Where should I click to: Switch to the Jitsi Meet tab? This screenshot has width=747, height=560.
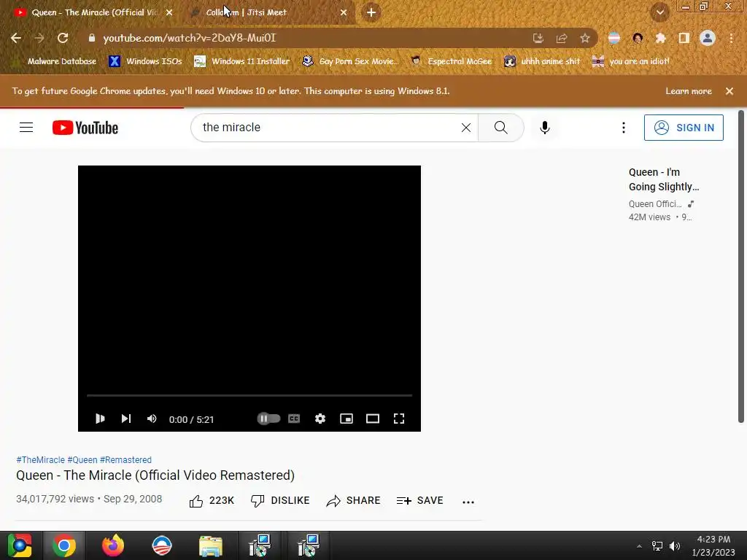[x=267, y=12]
